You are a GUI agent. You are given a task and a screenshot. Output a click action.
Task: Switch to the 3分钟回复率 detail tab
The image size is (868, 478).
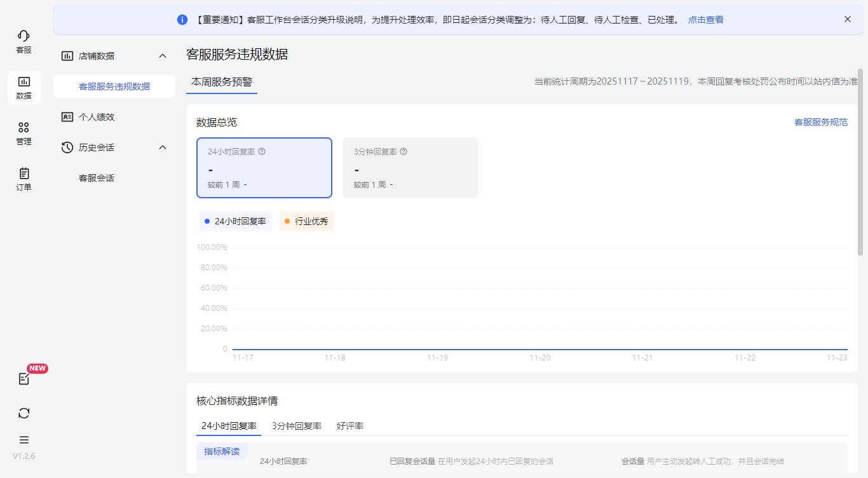[x=297, y=426]
